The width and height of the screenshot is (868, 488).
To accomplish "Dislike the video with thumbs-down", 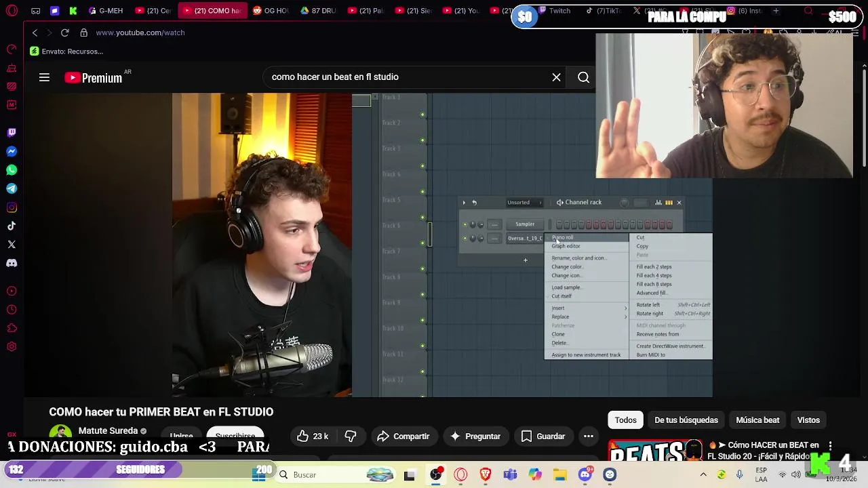I will point(351,436).
